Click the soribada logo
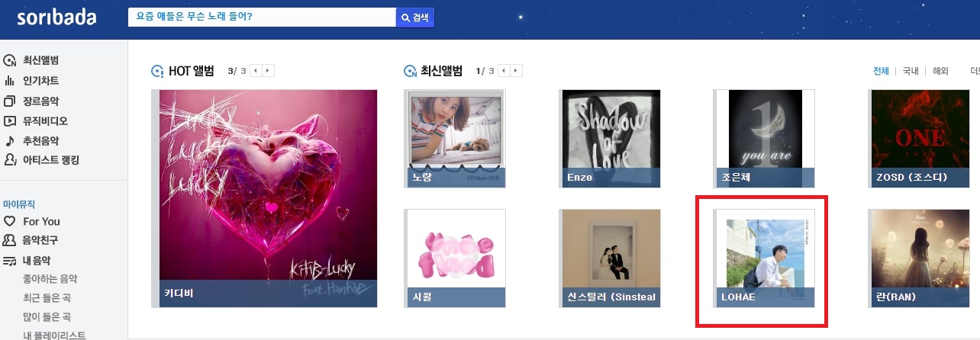Image resolution: width=980 pixels, height=340 pixels. (56, 17)
